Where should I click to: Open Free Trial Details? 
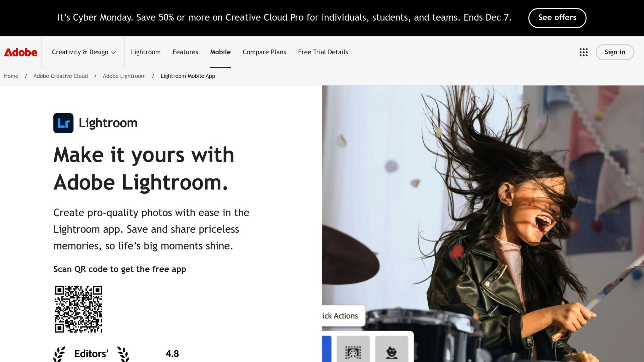323,52
